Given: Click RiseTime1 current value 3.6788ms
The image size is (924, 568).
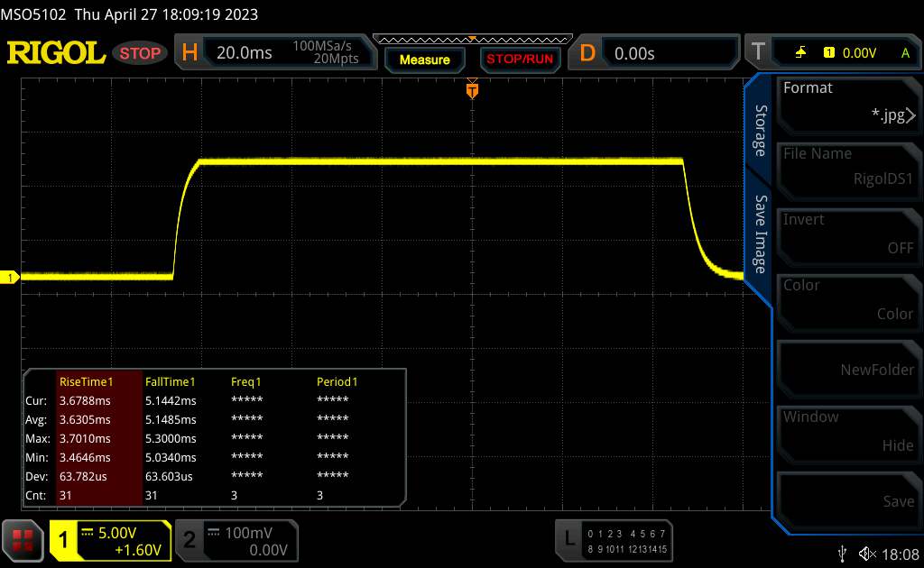Looking at the screenshot, I should [85, 400].
